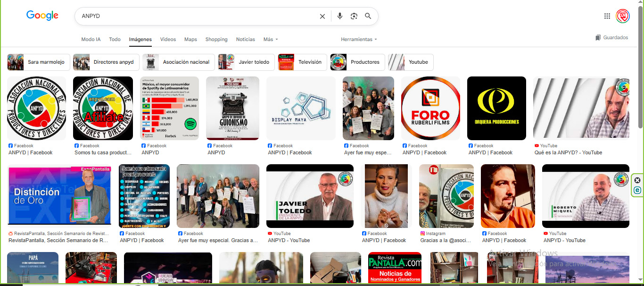Open the FORO Ruberli Films thumbnail
This screenshot has height=286, width=644.
tap(430, 108)
